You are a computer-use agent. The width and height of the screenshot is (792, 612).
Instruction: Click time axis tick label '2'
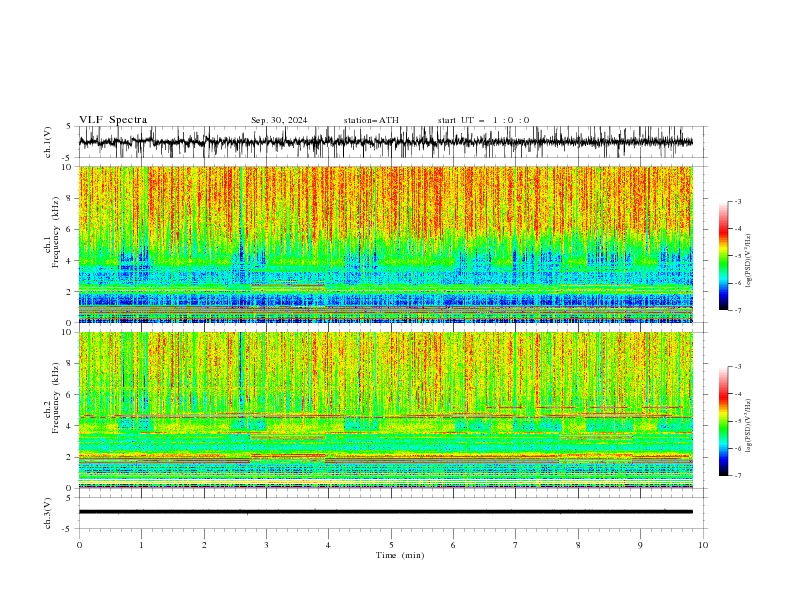[204, 545]
